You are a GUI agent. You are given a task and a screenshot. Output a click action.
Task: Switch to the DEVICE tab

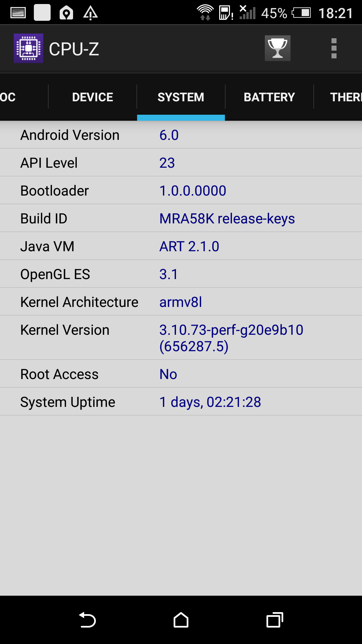point(93,97)
